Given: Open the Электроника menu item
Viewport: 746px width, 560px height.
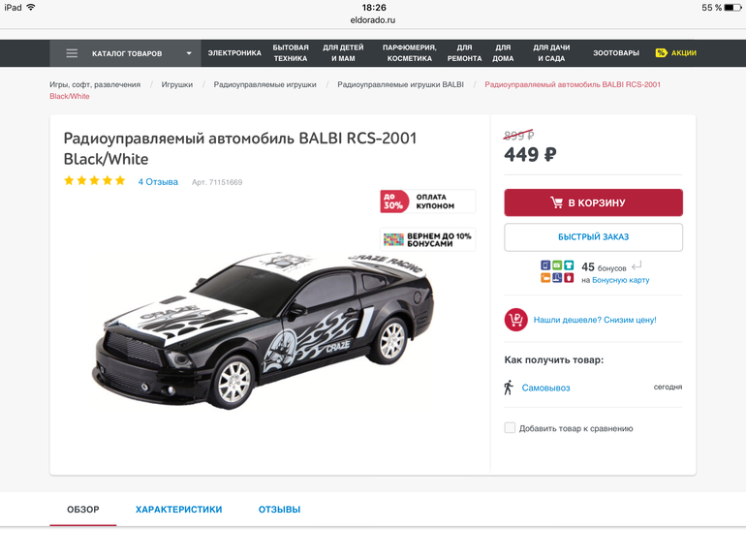Looking at the screenshot, I should (234, 53).
